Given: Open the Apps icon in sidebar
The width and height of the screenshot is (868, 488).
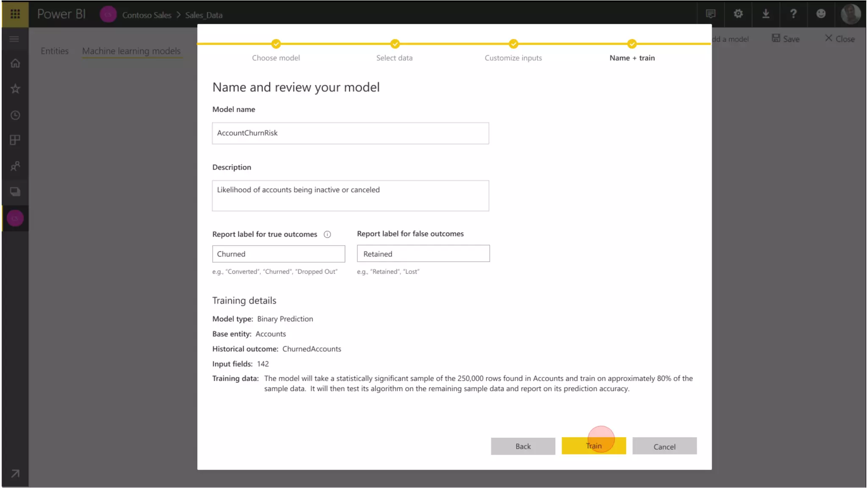Looking at the screenshot, I should coord(15,140).
